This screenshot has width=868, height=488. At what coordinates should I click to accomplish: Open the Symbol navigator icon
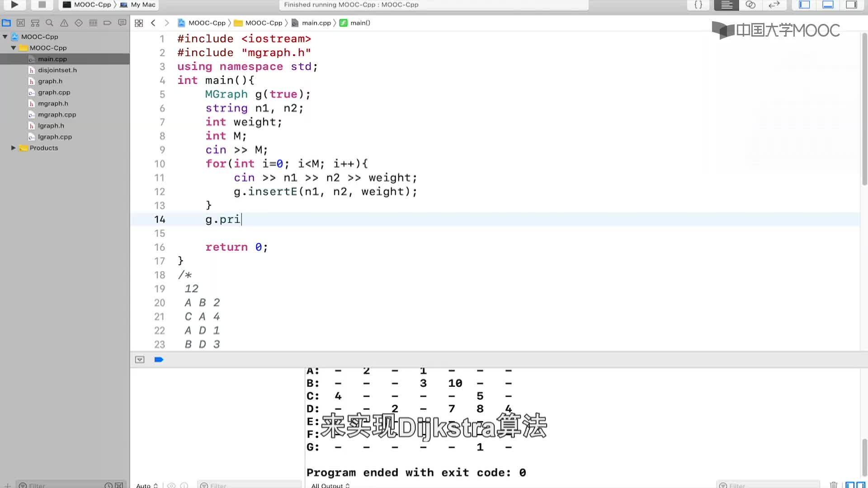click(x=35, y=23)
